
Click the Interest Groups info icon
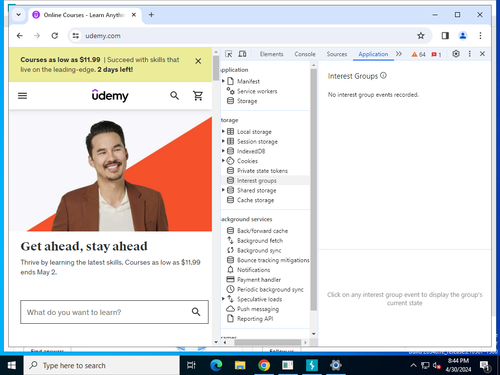(x=383, y=76)
